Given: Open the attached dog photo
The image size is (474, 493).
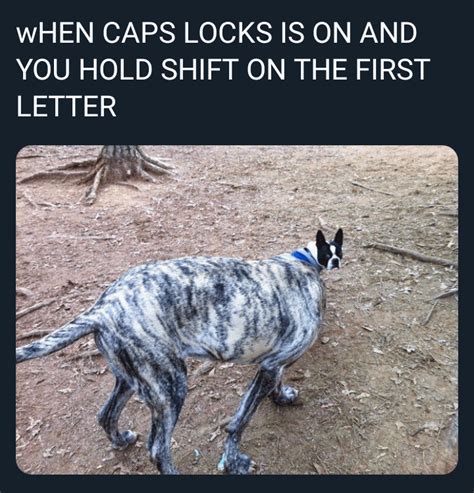Looking at the screenshot, I should pyautogui.click(x=237, y=310).
